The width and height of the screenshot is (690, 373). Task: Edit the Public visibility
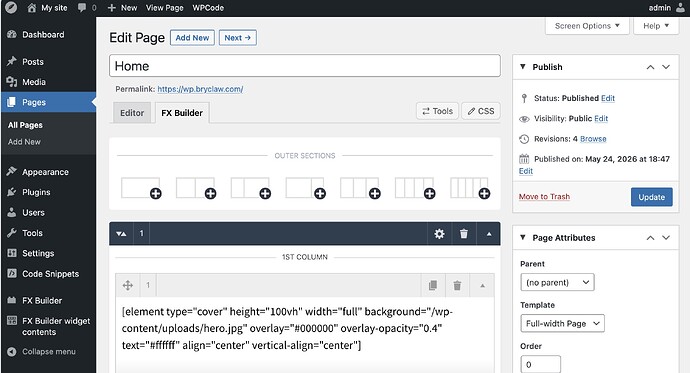[601, 118]
